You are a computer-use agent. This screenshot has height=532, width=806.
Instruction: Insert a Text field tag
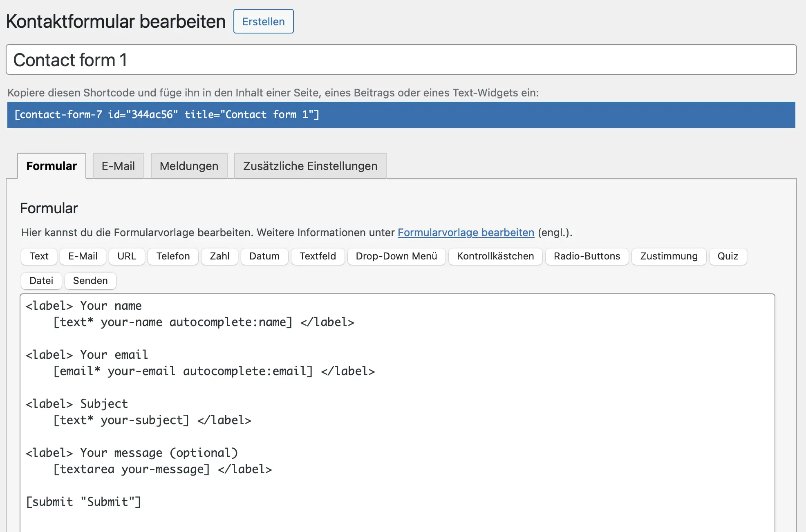[39, 256]
